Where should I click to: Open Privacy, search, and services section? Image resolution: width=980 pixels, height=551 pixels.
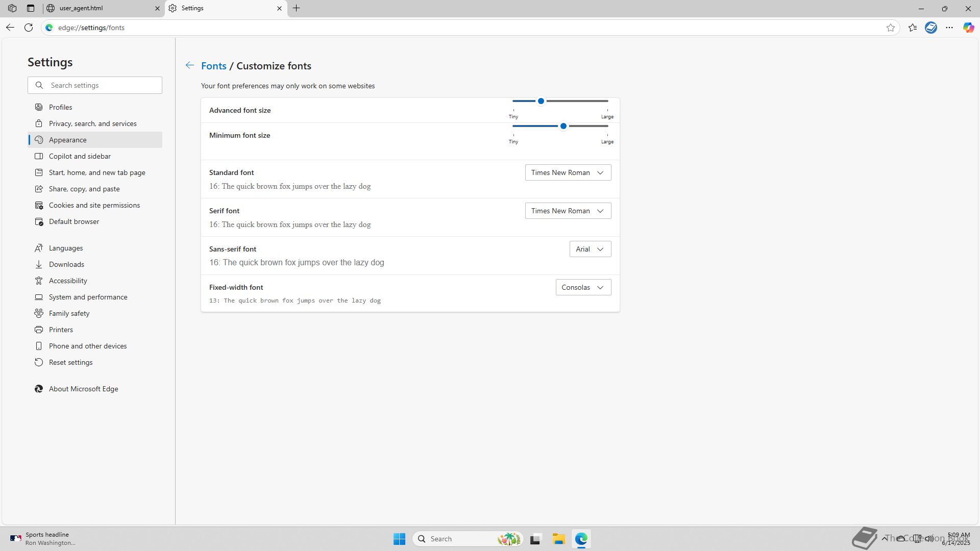tap(92, 123)
